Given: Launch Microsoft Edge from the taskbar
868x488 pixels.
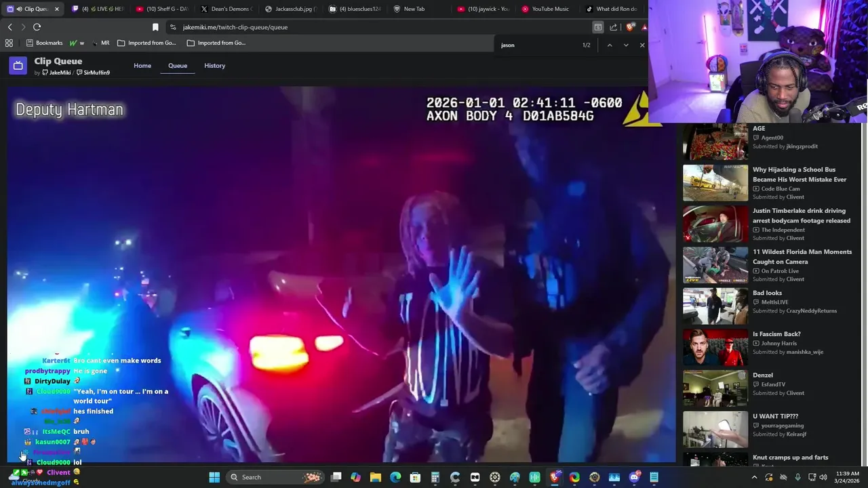Looking at the screenshot, I should [395, 477].
